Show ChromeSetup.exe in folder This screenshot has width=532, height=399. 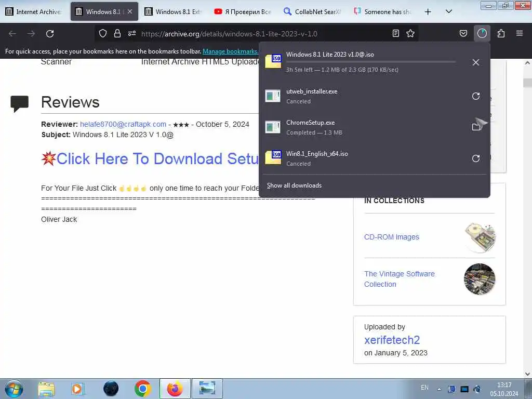[x=476, y=127]
